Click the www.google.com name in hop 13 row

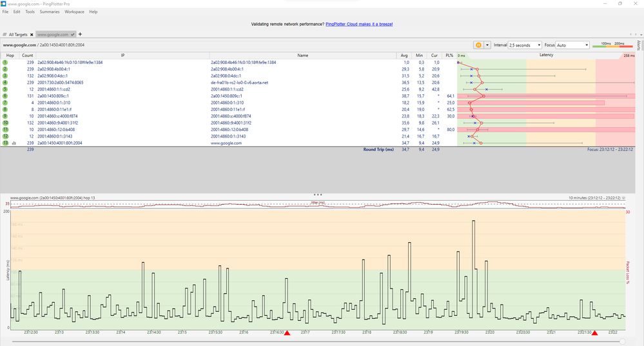pos(226,143)
